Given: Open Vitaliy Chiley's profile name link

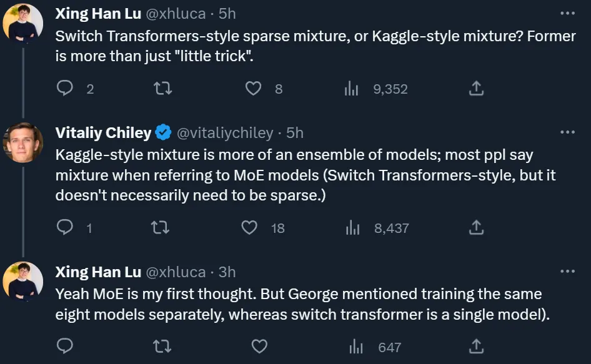Looking at the screenshot, I should coord(103,133).
